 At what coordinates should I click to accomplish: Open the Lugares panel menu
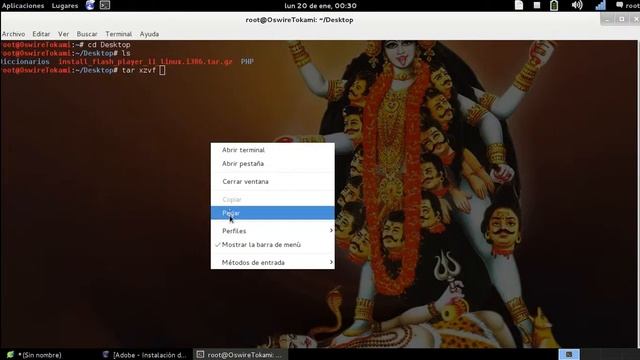pos(65,6)
